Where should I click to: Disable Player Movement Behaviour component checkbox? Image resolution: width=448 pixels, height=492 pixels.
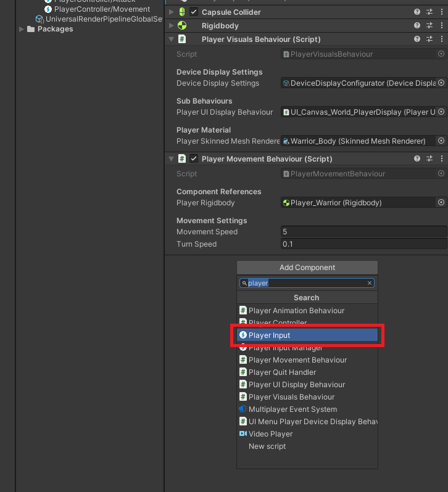click(x=194, y=158)
